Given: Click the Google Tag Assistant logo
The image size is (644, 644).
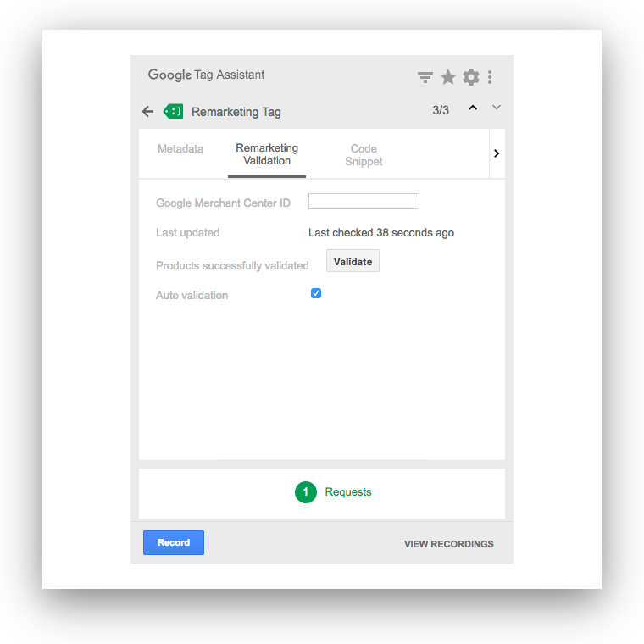Looking at the screenshot, I should point(206,75).
